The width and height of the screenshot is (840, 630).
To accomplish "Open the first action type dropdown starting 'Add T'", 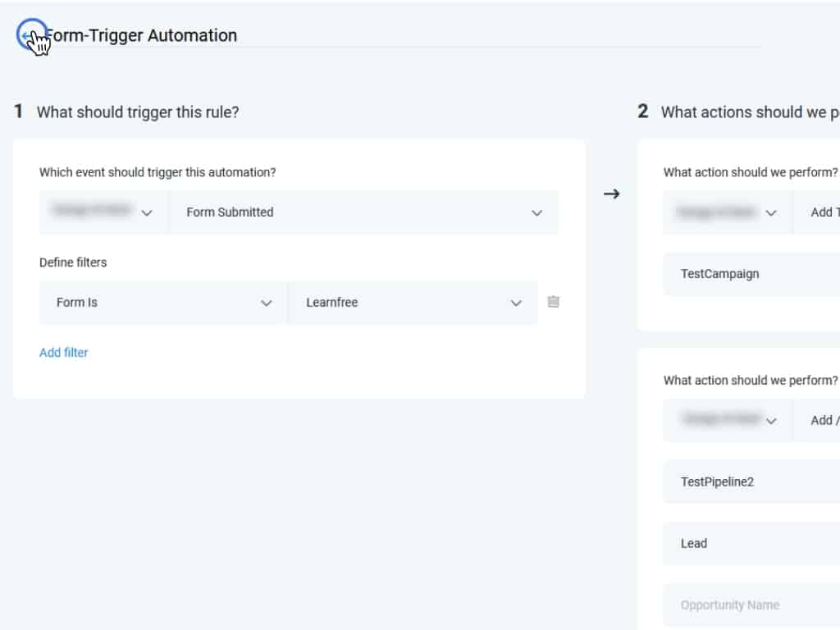I will tap(820, 212).
